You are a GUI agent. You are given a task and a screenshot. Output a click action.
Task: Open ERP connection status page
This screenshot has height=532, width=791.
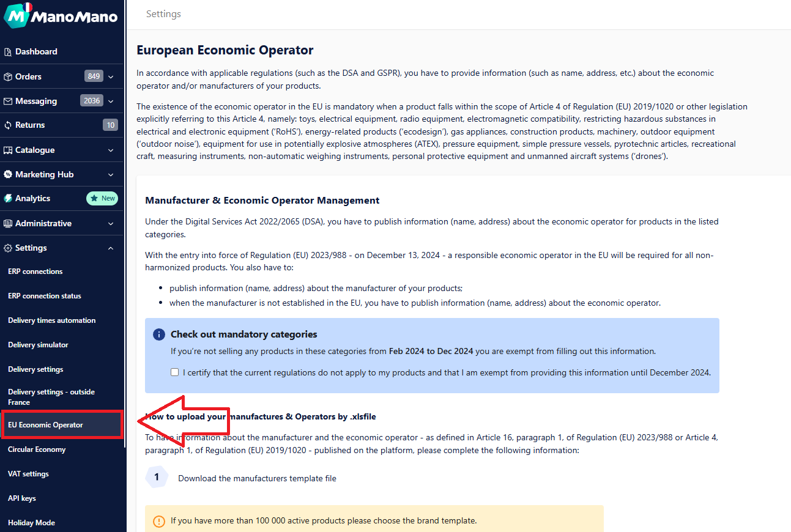click(45, 296)
